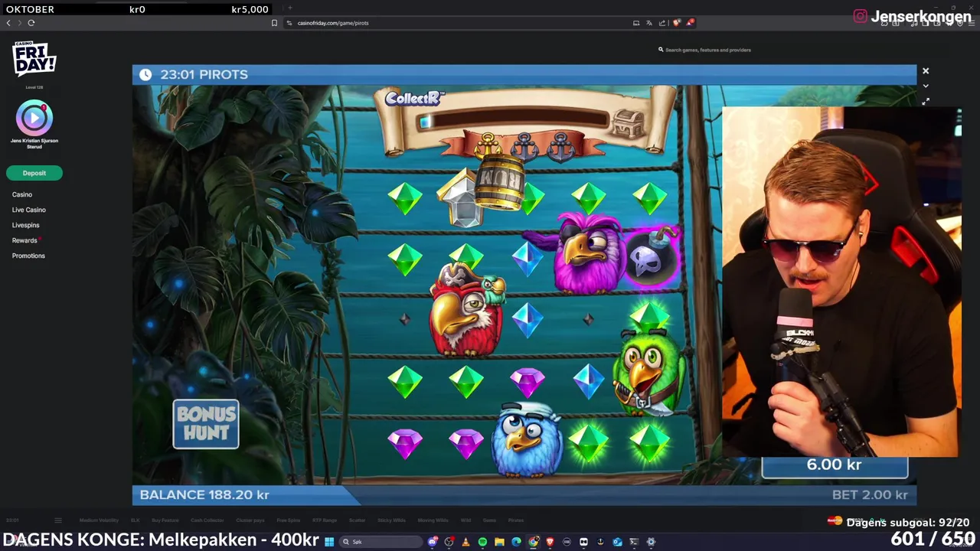
Task: Click the fullscreen icon below the chevron
Action: (x=926, y=101)
